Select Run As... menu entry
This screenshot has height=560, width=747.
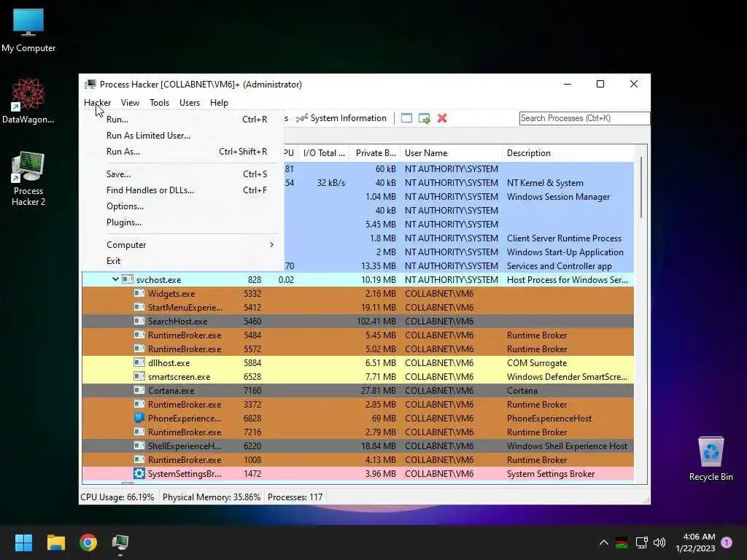[183, 152]
